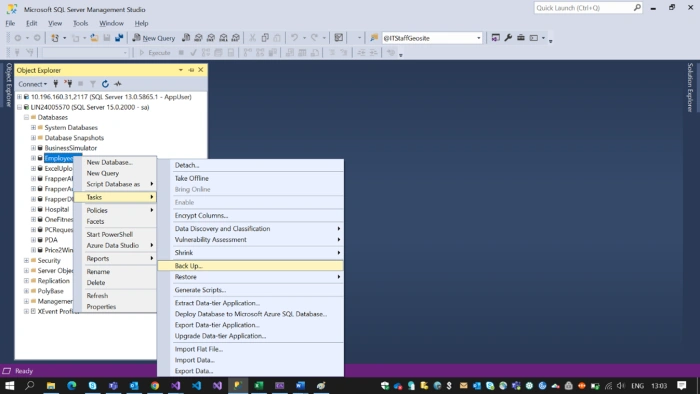The height and width of the screenshot is (394, 700).
Task: Select Import Flat File... entry
Action: [250, 349]
